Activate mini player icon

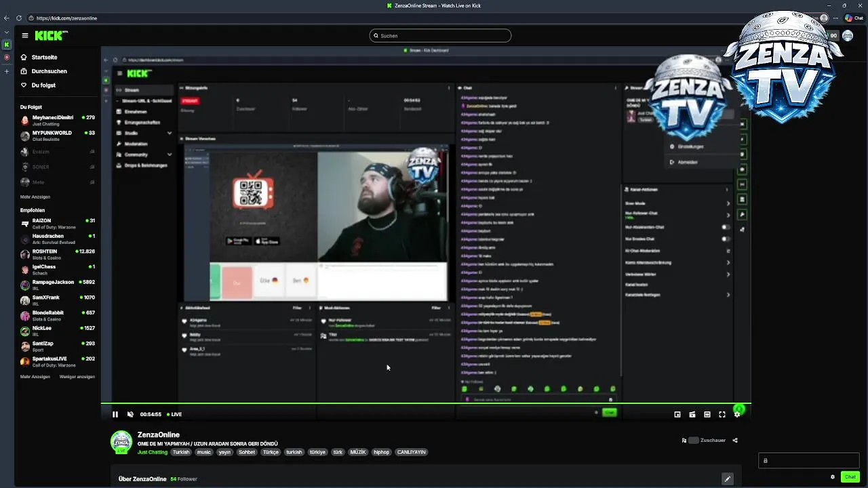pos(692,414)
